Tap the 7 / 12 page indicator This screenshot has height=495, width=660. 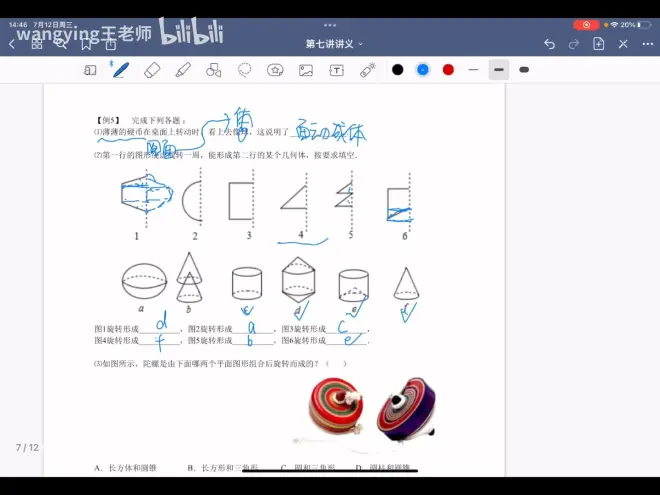26,447
